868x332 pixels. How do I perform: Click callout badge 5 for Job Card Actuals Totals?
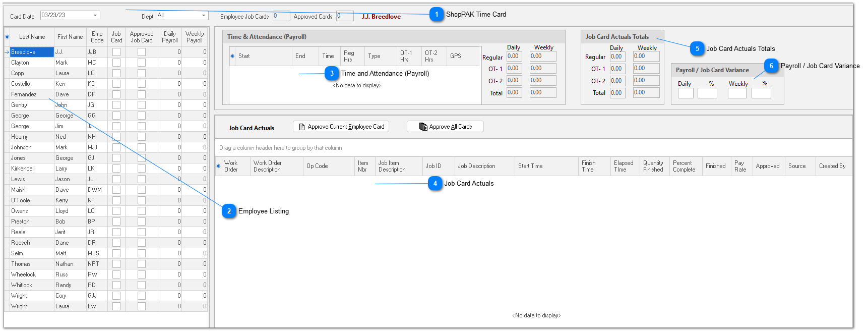[x=697, y=48]
